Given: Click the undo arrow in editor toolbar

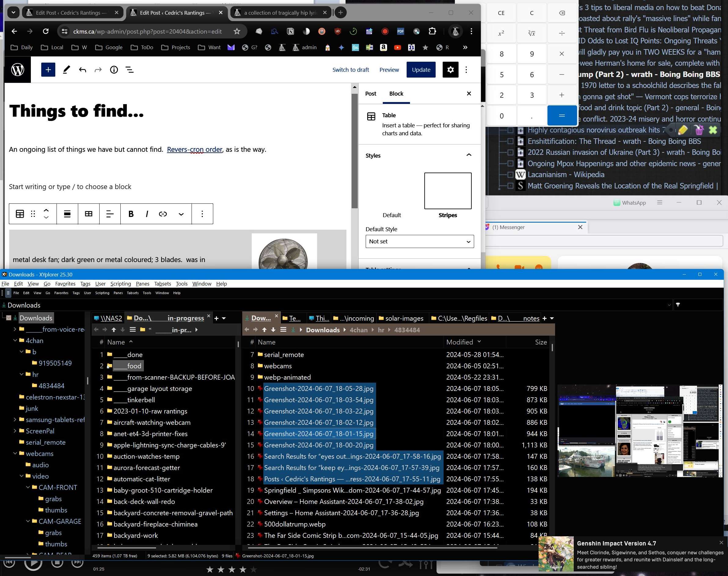Looking at the screenshot, I should (82, 70).
